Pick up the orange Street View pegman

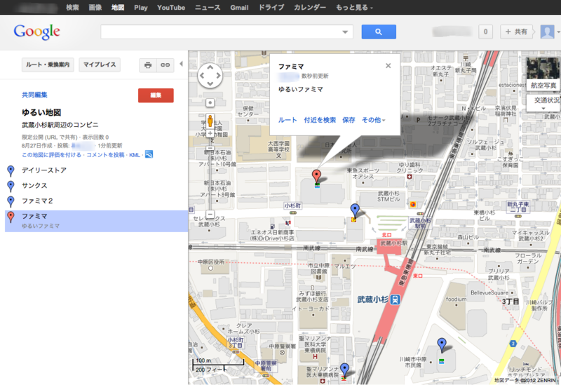point(210,121)
